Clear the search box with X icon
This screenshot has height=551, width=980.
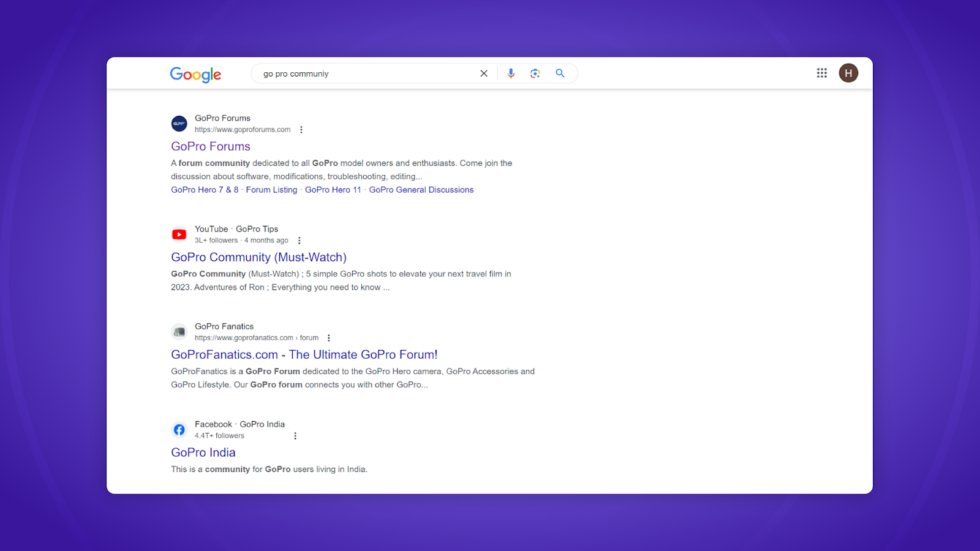pos(484,73)
